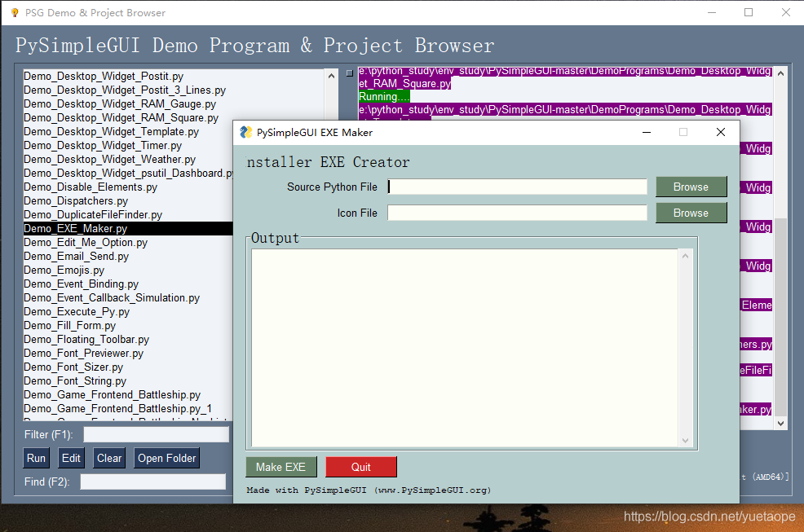804x532 pixels.
Task: Focus the Source Python File input field
Action: tap(517, 187)
